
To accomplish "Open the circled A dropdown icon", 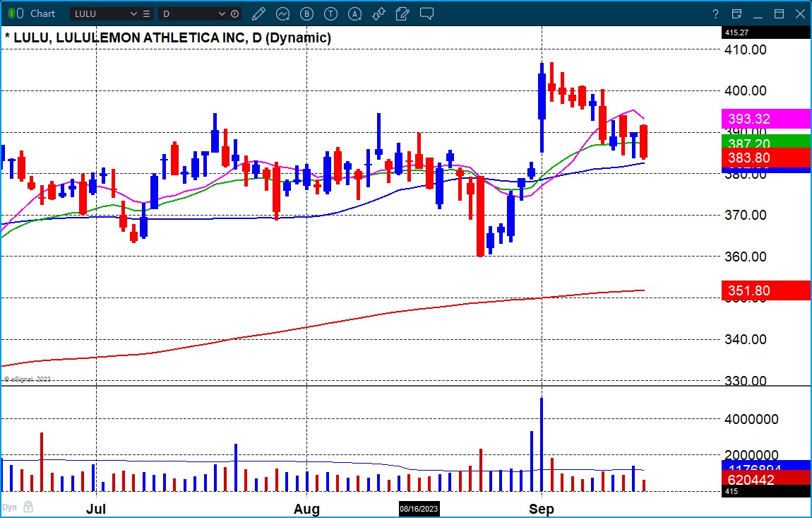I will [354, 14].
